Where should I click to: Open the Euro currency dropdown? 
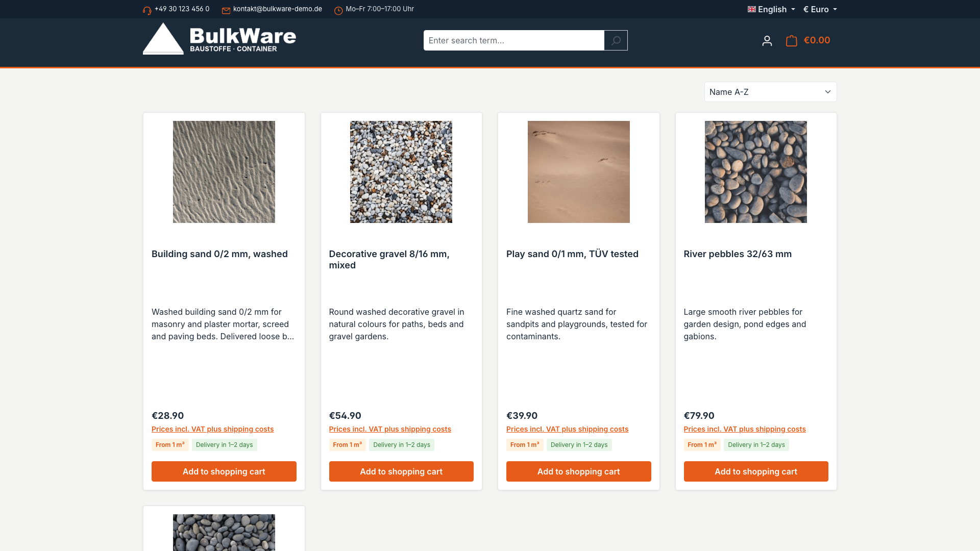click(x=820, y=9)
